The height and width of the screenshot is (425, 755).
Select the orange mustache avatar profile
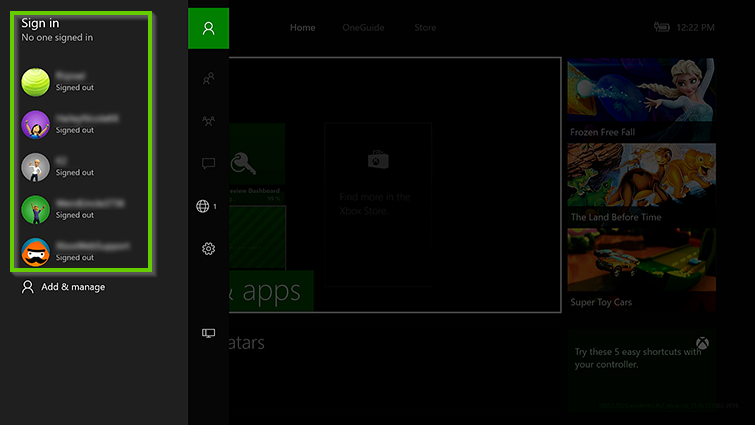(x=35, y=252)
